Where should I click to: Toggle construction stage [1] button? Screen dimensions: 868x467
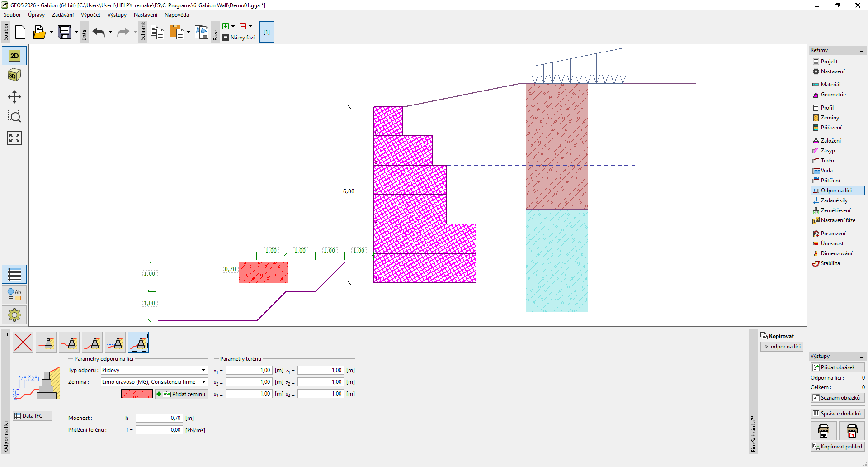coord(267,32)
